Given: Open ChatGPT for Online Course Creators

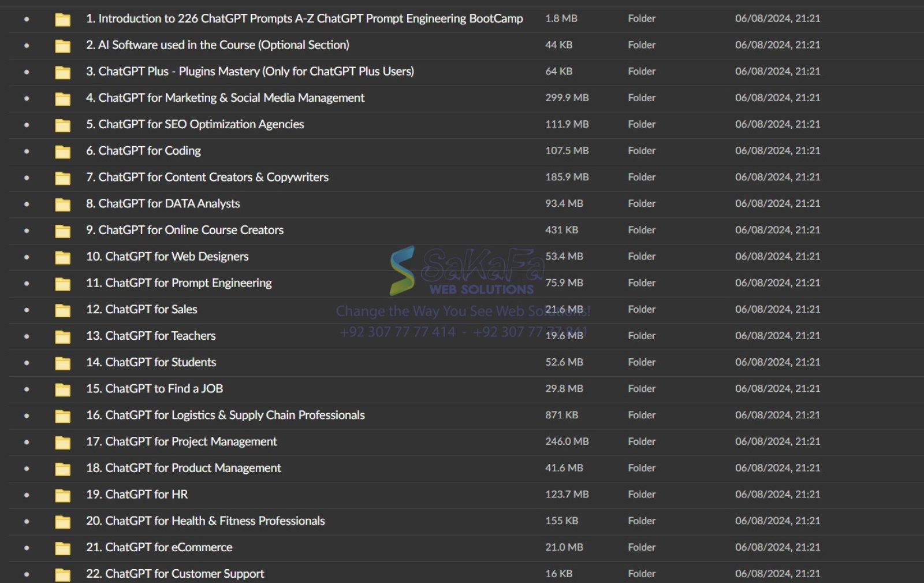Looking at the screenshot, I should pos(185,231).
